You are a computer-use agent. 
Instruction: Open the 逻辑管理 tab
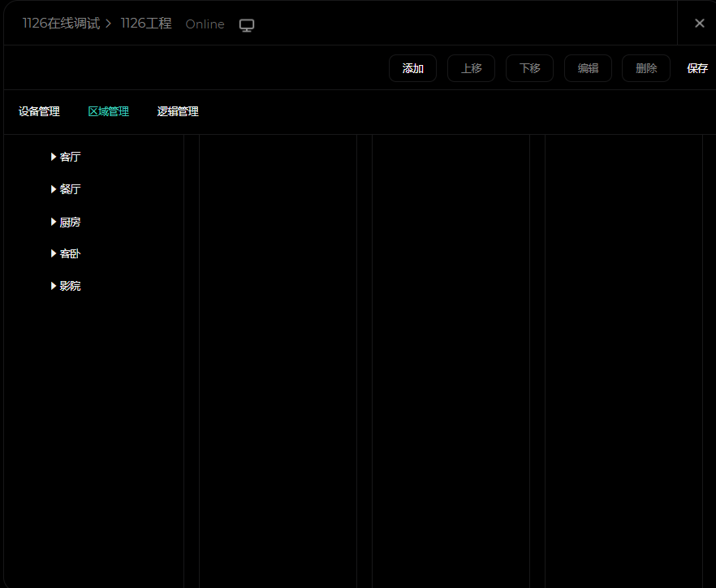coord(178,112)
